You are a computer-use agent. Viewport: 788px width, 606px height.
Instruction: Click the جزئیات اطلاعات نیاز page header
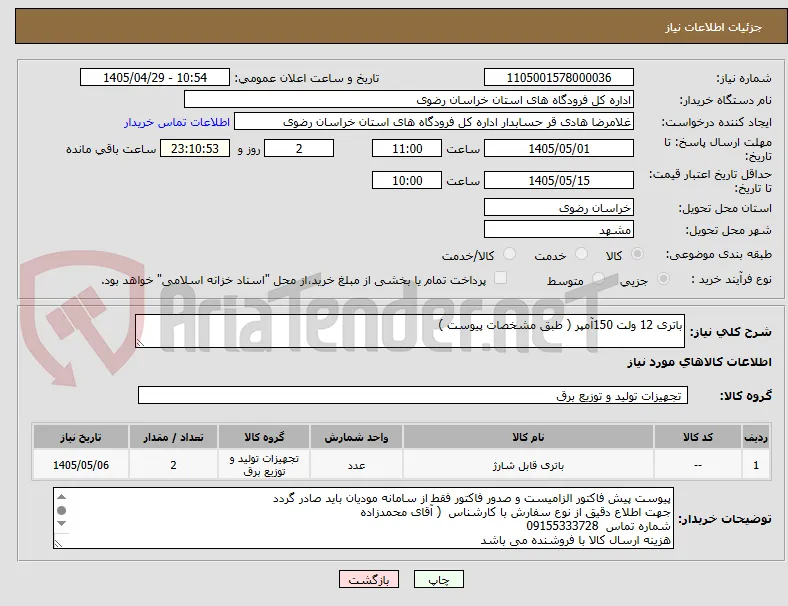point(713,27)
